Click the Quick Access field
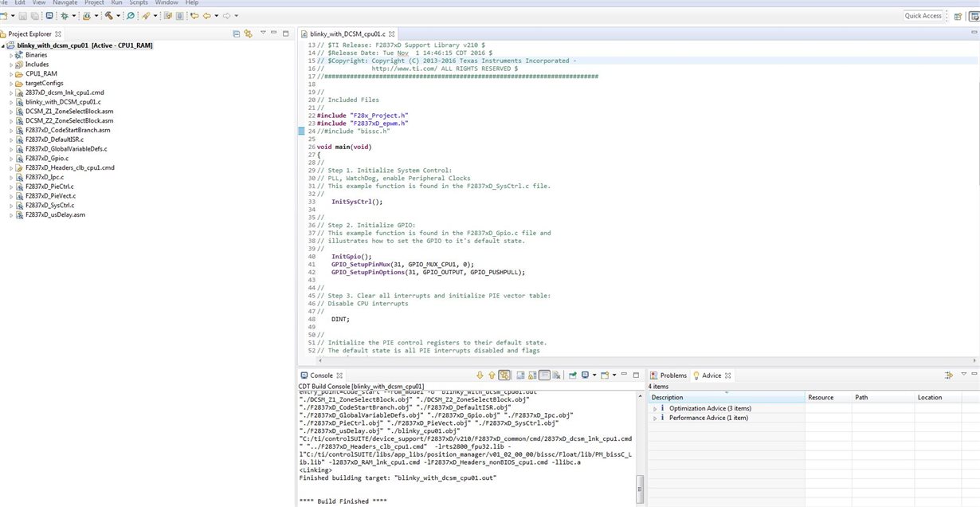Screen dimensions: 980x507 (923, 16)
